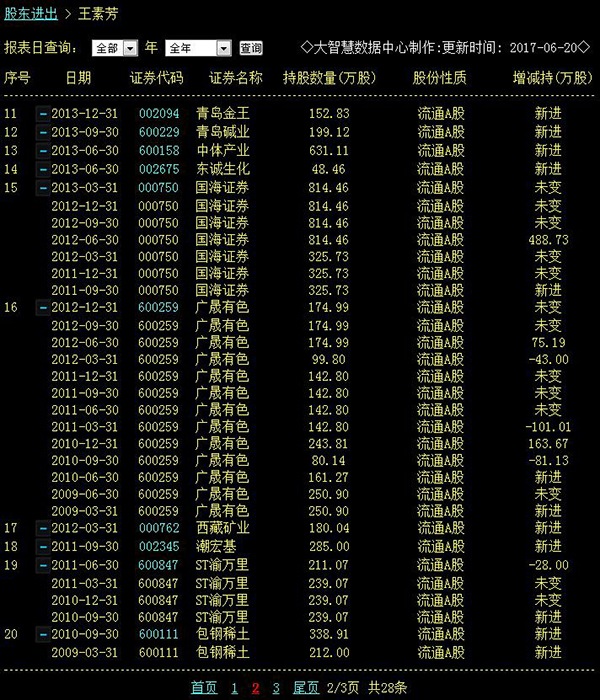
Task: Click the 查询 button
Action: (251, 48)
